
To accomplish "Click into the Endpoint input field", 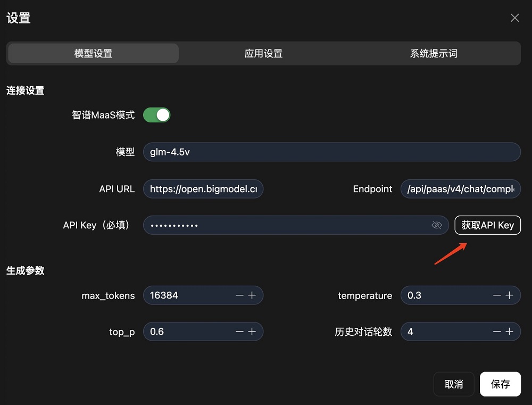I will pyautogui.click(x=460, y=189).
